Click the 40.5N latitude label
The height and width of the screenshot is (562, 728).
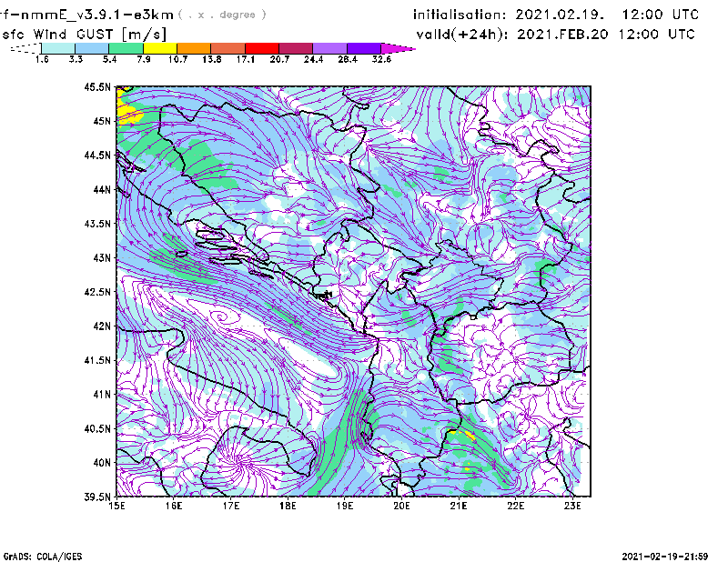tap(98, 428)
